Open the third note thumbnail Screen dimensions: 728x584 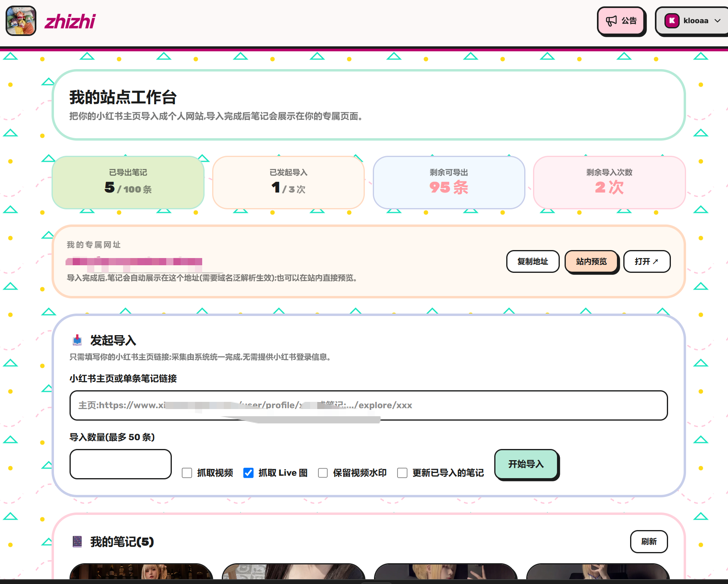coord(446,571)
